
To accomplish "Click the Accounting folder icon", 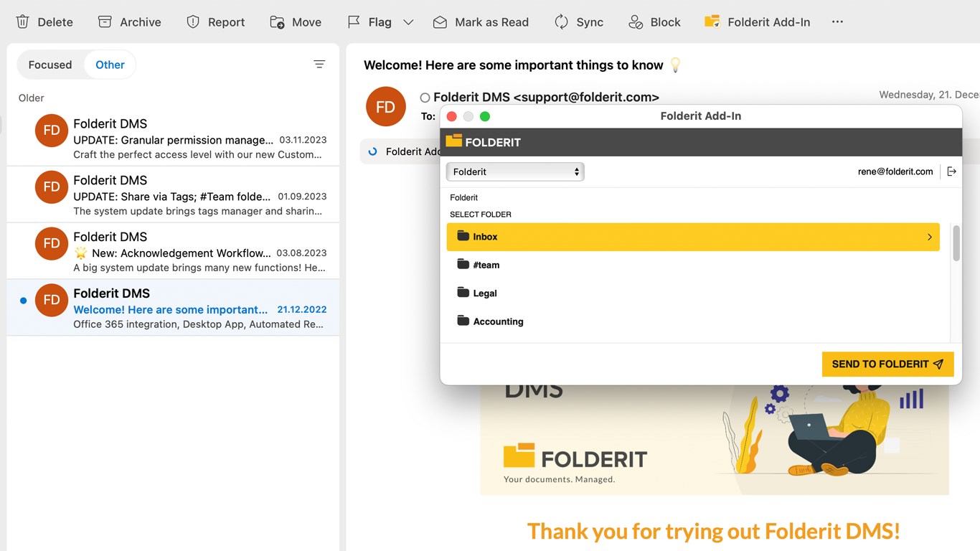I will point(463,321).
